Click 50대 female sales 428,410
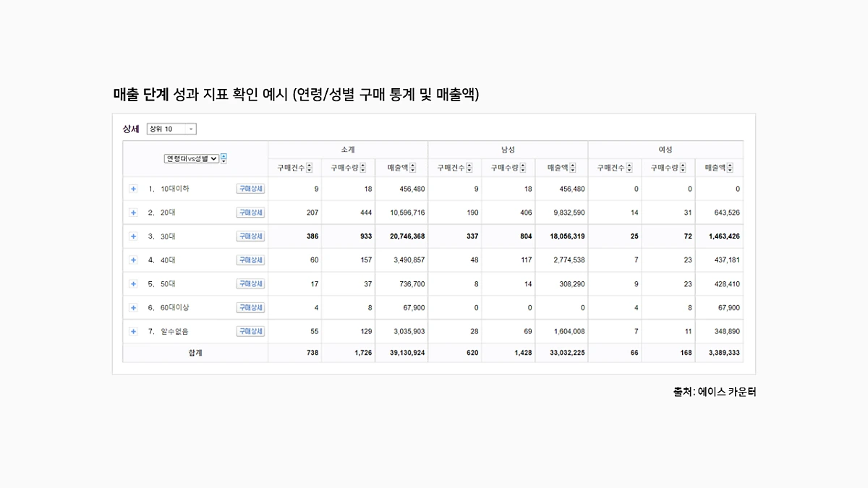 726,284
